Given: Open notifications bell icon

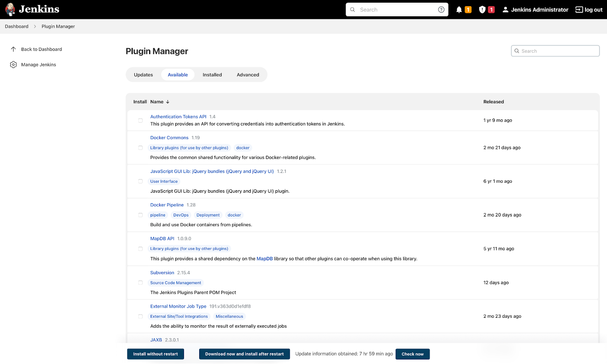Looking at the screenshot, I should [x=459, y=10].
